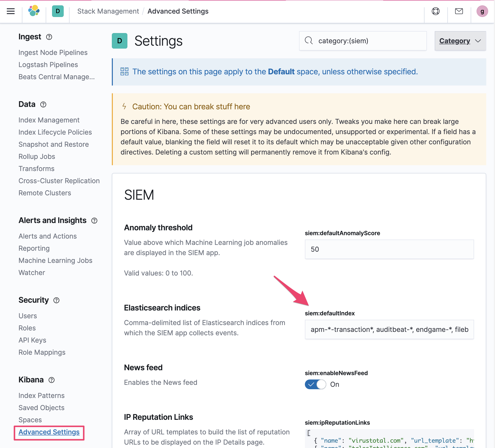Open Ingest Node Pipelines page
This screenshot has width=495, height=448.
(53, 52)
